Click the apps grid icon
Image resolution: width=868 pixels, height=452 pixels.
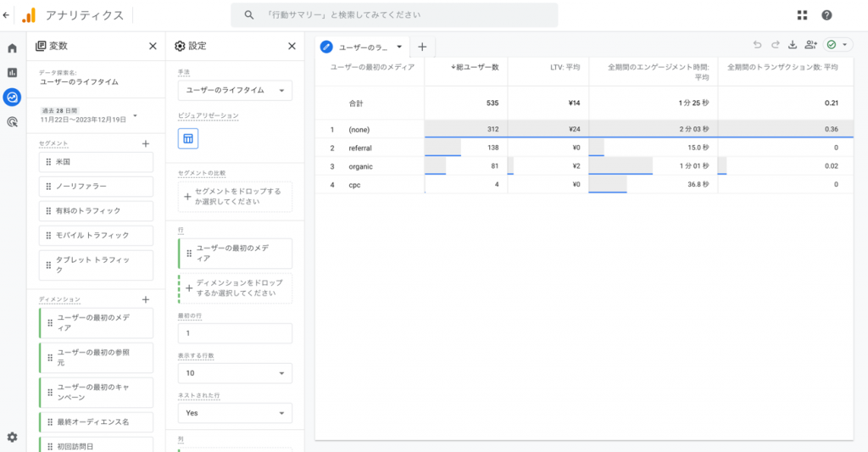pos(802,15)
